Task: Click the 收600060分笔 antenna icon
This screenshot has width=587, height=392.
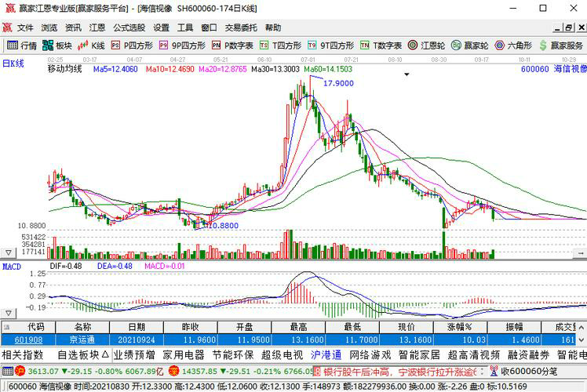Action: (x=494, y=371)
